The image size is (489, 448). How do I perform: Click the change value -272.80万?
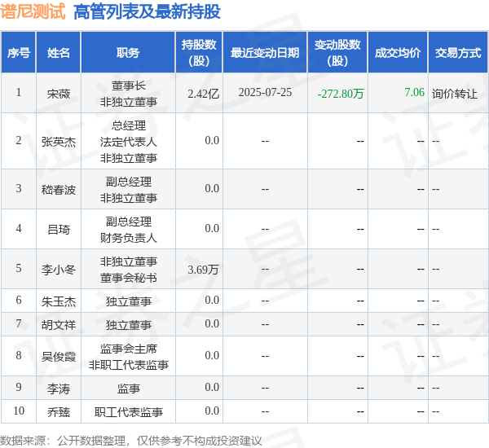tap(341, 94)
